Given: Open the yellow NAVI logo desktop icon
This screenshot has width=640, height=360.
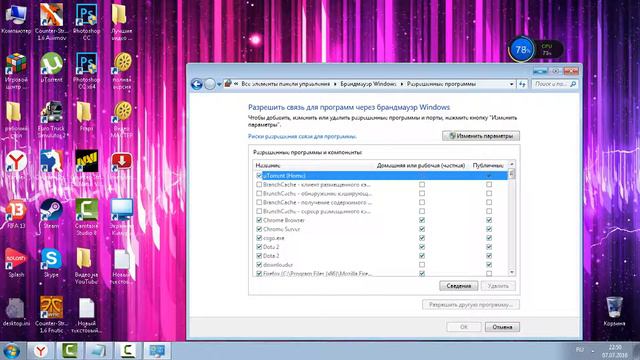Looking at the screenshot, I should pos(87,162).
